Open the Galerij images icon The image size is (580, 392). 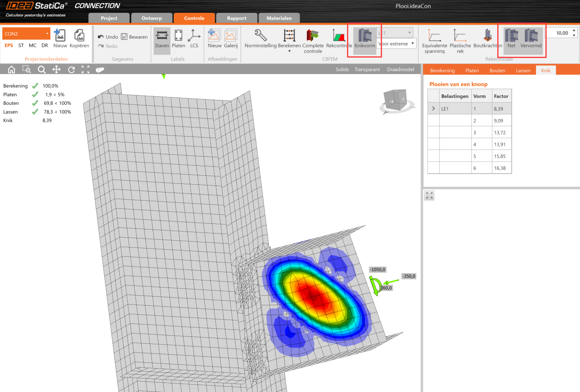click(231, 36)
